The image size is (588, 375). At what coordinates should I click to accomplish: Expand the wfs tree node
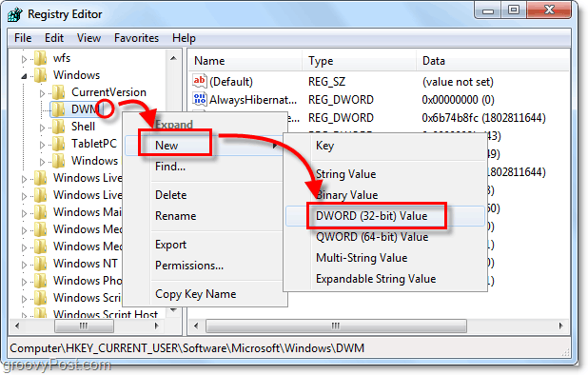pyautogui.click(x=25, y=59)
